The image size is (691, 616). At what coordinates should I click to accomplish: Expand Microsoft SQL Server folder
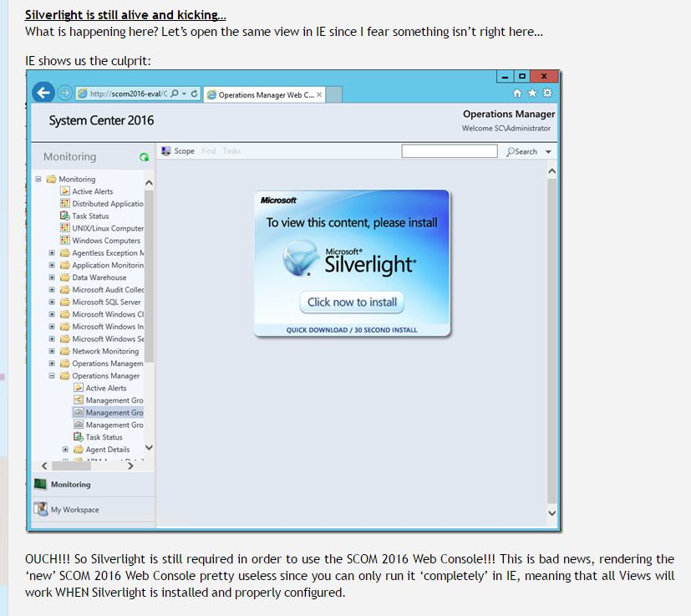pos(52,302)
